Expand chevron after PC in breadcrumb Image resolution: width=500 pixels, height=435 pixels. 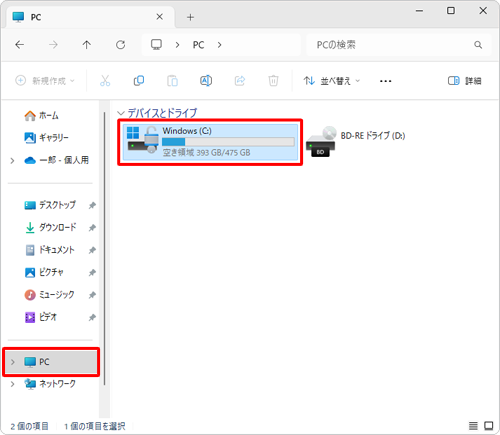(x=219, y=45)
